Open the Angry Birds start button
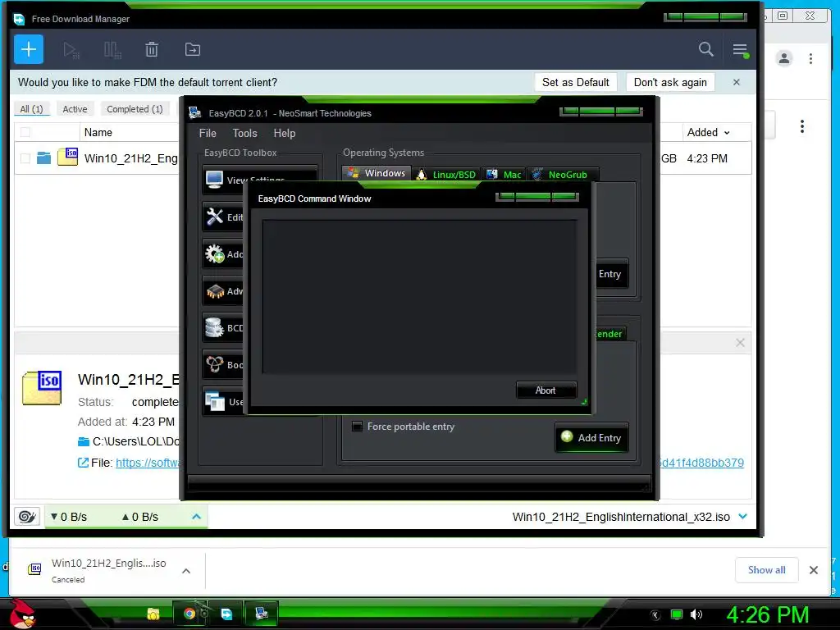840x630 pixels. (22, 614)
